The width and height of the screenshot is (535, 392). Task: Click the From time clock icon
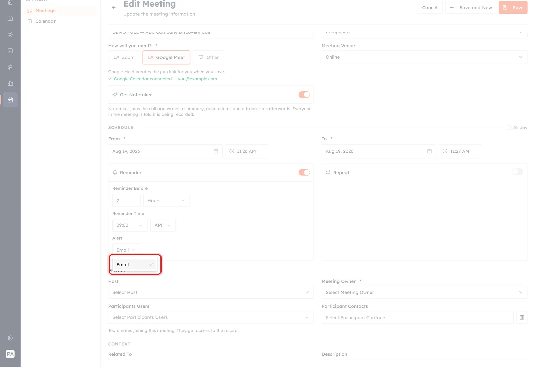point(232,151)
